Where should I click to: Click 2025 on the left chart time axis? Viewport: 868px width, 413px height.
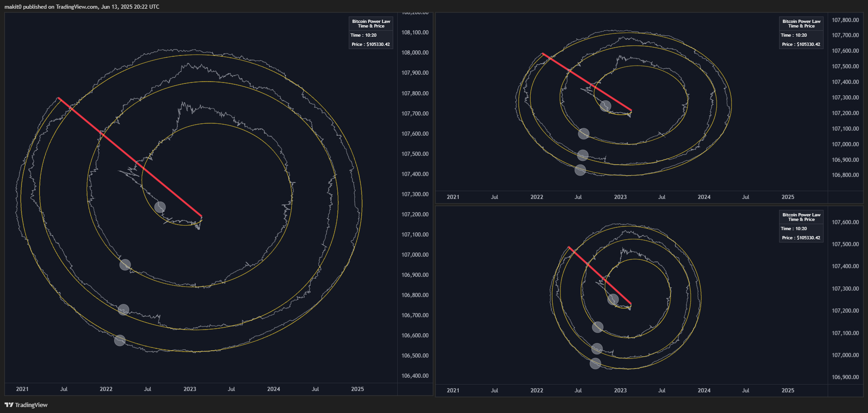[x=357, y=389]
